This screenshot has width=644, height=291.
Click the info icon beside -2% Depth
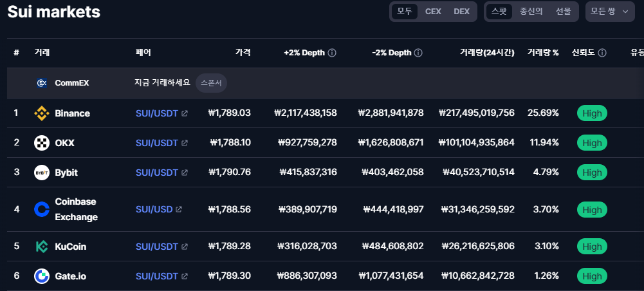point(418,53)
